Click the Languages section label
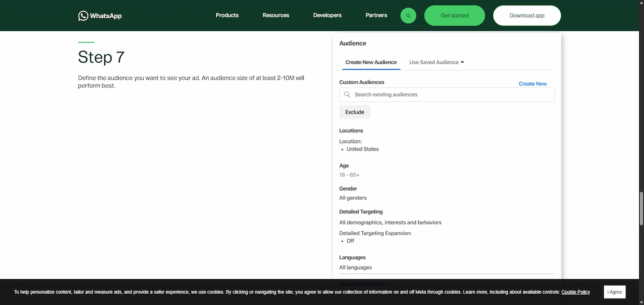644x305 pixels. coord(353,258)
